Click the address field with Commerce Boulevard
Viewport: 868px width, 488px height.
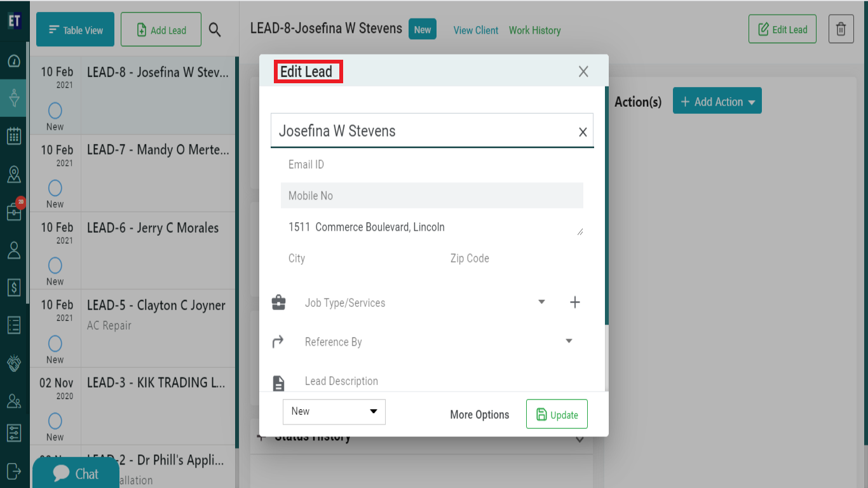[432, 227]
